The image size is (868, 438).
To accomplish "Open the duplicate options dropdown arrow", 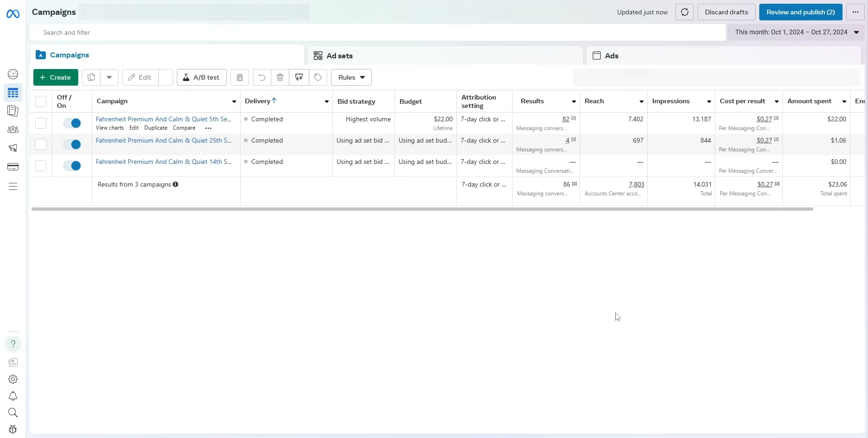I will click(x=109, y=77).
